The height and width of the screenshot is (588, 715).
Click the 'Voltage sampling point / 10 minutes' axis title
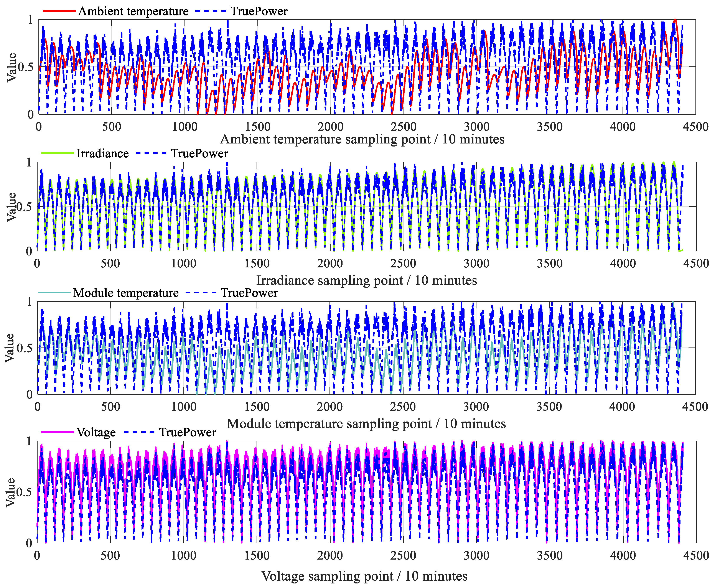[x=364, y=576]
